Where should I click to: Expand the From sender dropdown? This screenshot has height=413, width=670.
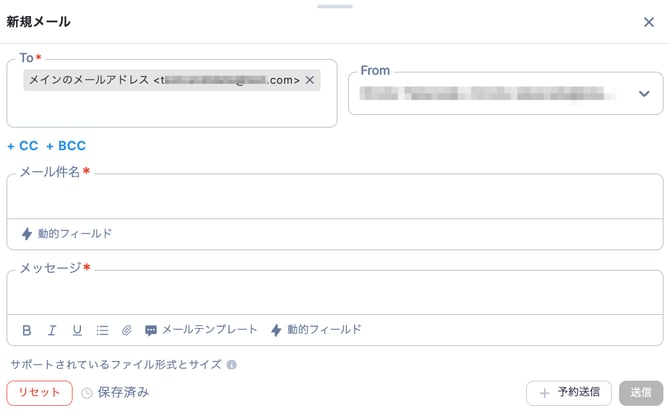click(x=643, y=94)
